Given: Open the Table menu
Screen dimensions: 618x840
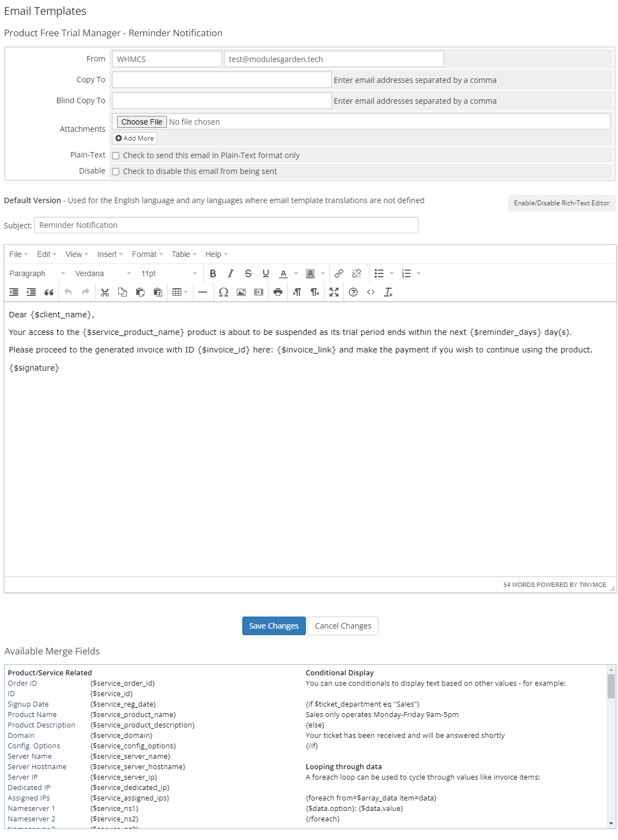Looking at the screenshot, I should 184,254.
